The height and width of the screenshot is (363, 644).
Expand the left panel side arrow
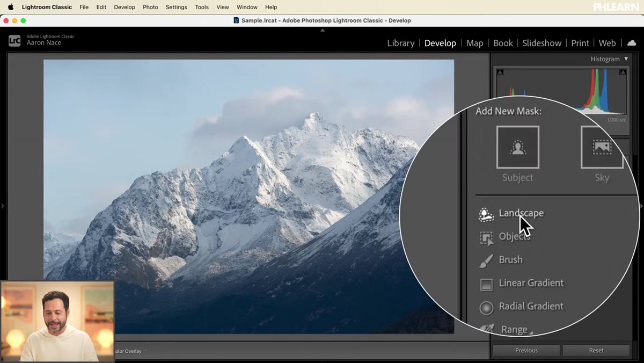[x=3, y=206]
